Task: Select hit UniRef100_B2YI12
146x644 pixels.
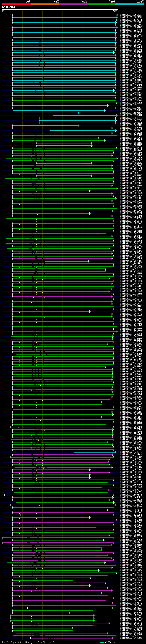Action: tap(131, 188)
